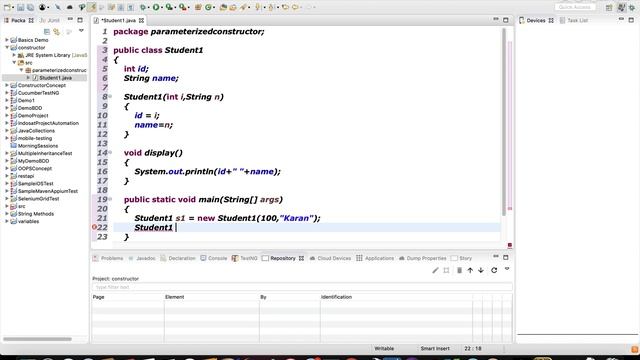Click the green Run button in toolbar
The height and width of the screenshot is (360, 640).
tap(156, 7)
